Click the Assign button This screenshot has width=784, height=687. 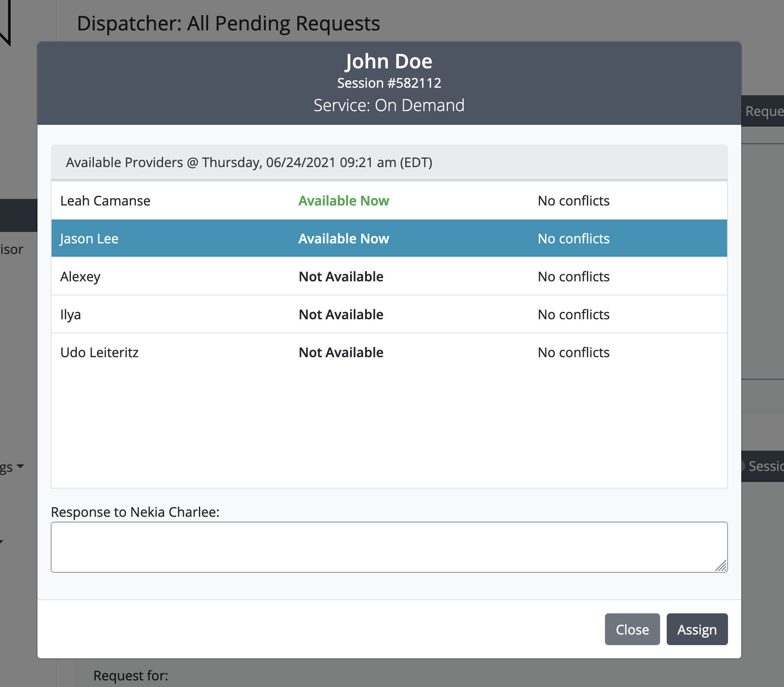tap(697, 629)
